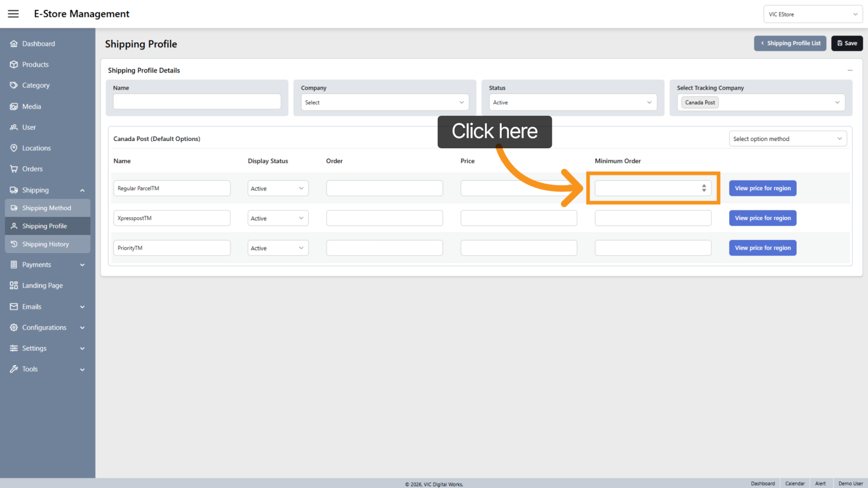The height and width of the screenshot is (488, 868).
Task: Click the Dashboard home icon
Action: [x=14, y=44]
